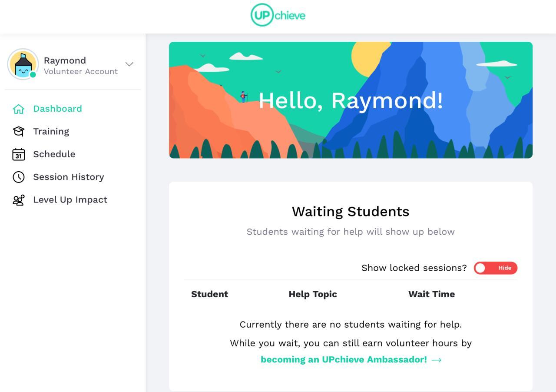This screenshot has height=392, width=556.
Task: Expand the Raymond account dropdown chevron
Action: pos(129,64)
